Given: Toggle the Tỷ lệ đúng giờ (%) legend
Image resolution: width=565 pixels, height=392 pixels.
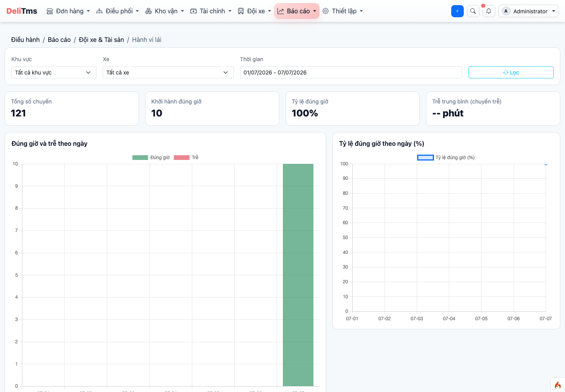Looking at the screenshot, I should pyautogui.click(x=446, y=158).
